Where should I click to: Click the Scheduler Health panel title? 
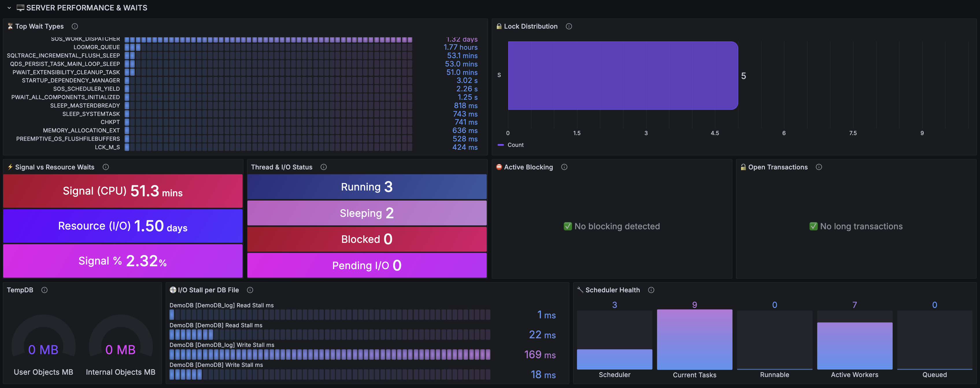tap(613, 290)
